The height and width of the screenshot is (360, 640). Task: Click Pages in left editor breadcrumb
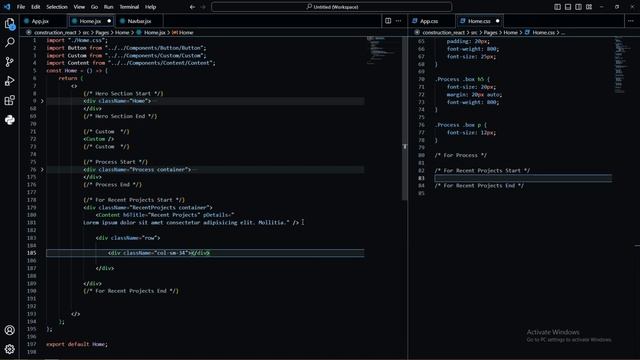102,32
